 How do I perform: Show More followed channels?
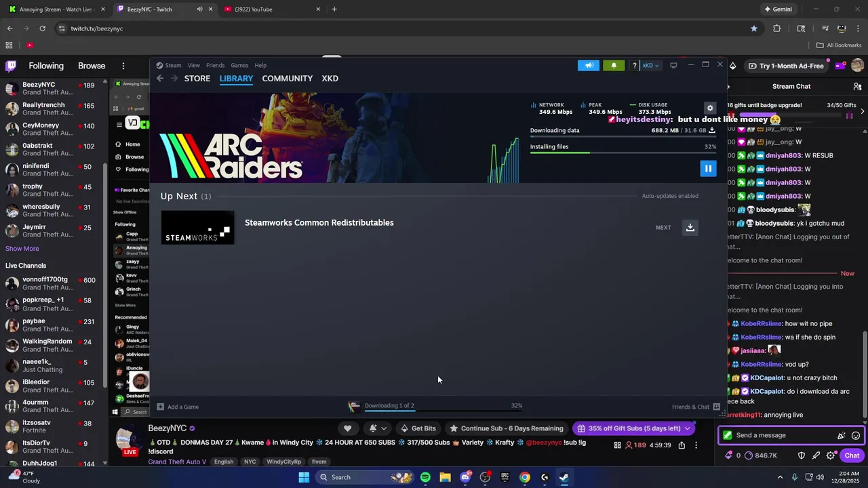coord(22,249)
